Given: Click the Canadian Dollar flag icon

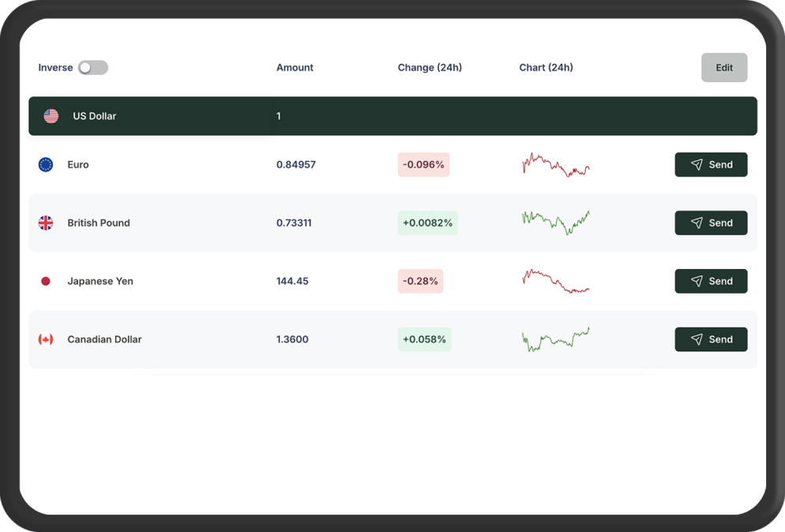Looking at the screenshot, I should click(x=46, y=339).
